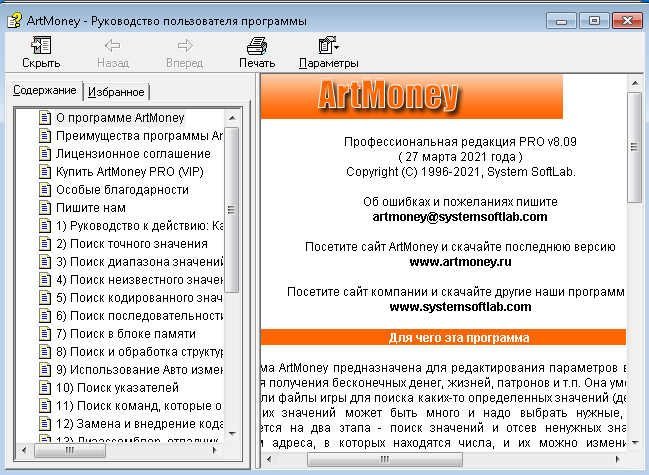This screenshot has width=649, height=475.
Task: Click the Скрыть (Hide) toolbar icon
Action: [41, 46]
